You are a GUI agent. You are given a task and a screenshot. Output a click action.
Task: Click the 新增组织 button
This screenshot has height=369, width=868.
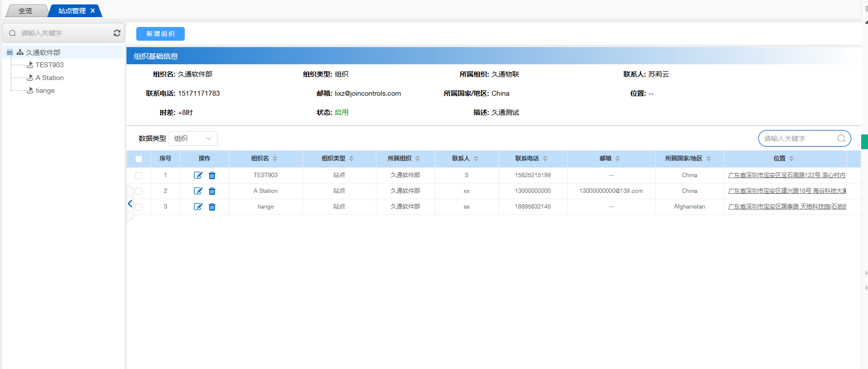point(160,34)
